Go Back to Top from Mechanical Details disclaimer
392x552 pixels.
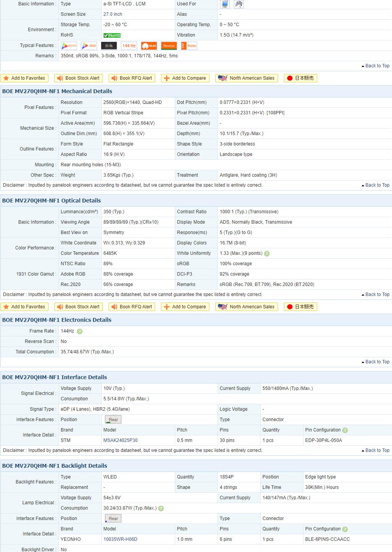point(375,185)
